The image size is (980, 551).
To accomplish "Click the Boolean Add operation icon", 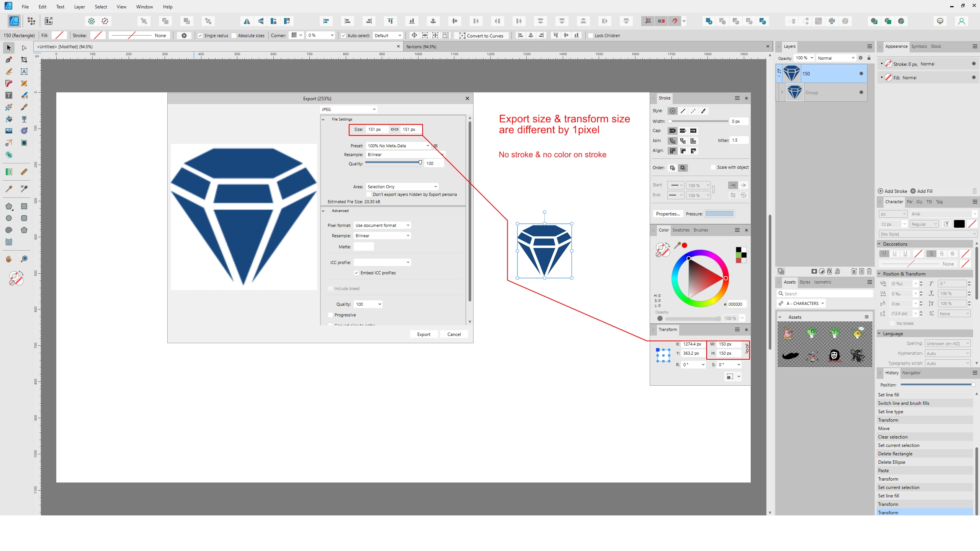I will [x=709, y=21].
